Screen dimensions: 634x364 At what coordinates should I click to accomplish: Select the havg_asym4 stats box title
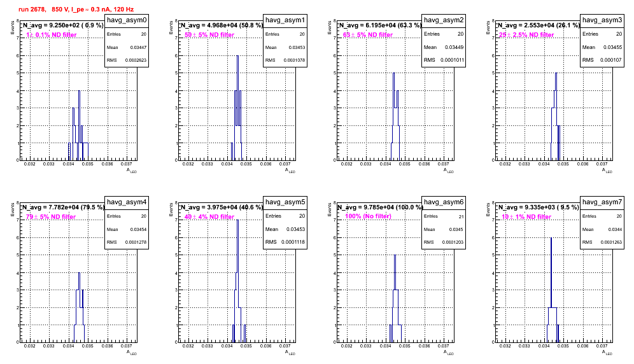pyautogui.click(x=127, y=202)
